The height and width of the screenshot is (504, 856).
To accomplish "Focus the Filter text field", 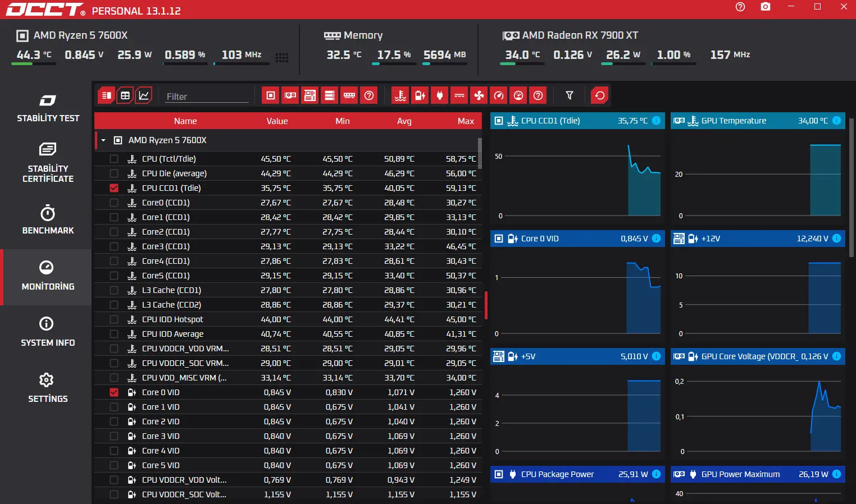I will 207,97.
